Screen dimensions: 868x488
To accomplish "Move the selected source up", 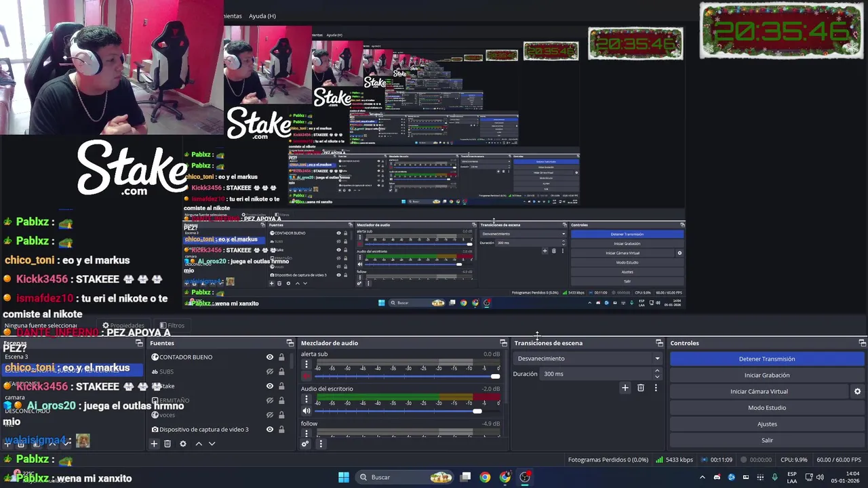I will [x=199, y=443].
